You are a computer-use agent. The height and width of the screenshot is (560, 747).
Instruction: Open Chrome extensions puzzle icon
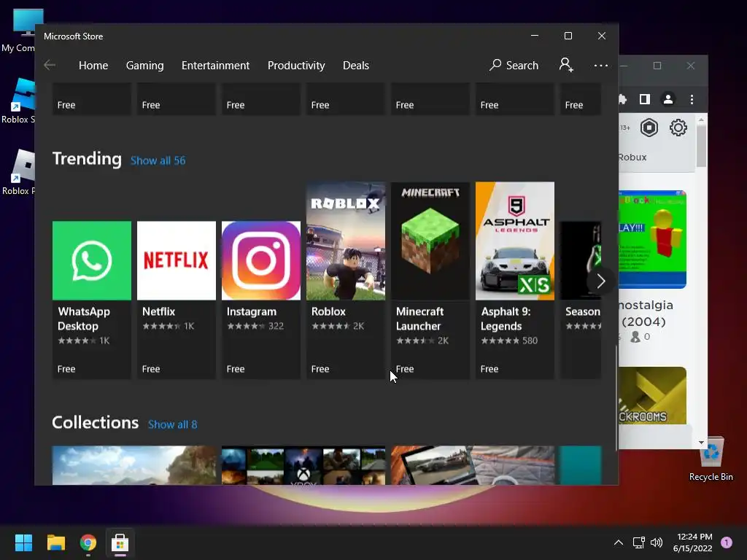tap(622, 99)
